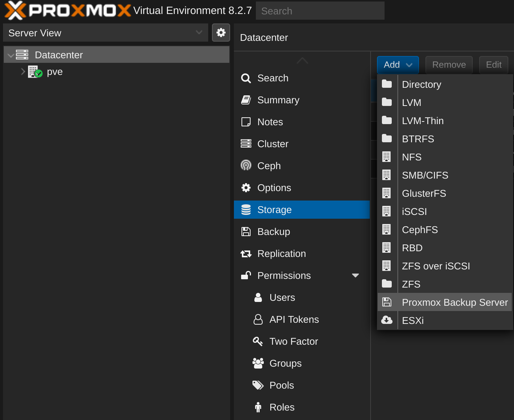Click the Replication arrows icon
This screenshot has height=420, width=514.
point(246,254)
